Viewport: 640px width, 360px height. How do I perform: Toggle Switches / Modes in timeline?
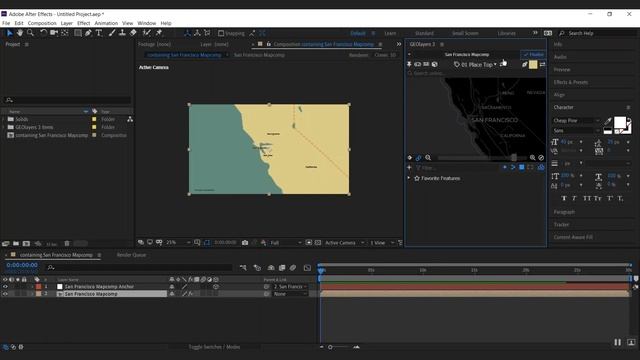coord(214,347)
